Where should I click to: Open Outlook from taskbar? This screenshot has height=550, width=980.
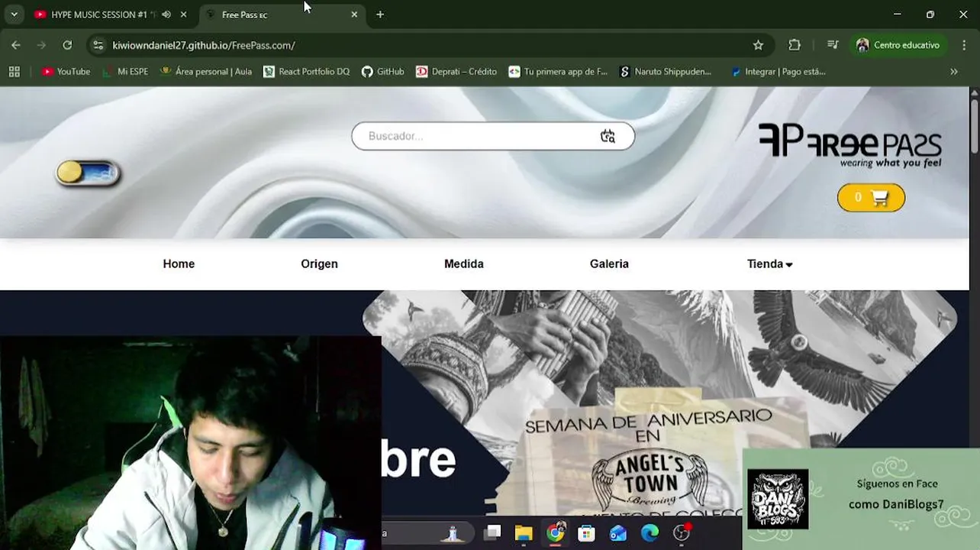[x=617, y=532]
